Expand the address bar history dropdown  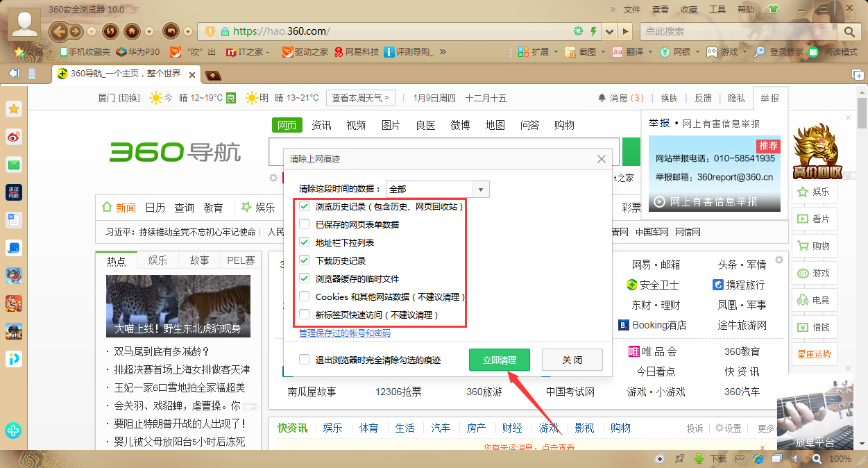tap(609, 31)
